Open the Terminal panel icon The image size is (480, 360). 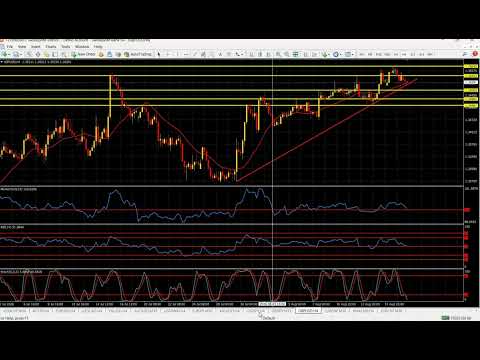[x=55, y=54]
